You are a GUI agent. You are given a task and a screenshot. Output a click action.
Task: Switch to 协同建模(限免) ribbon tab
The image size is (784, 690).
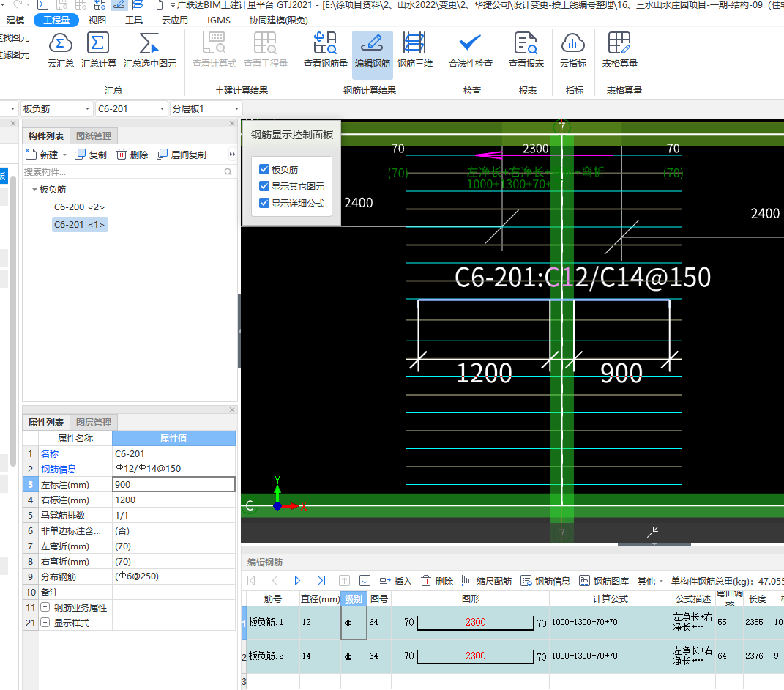click(x=278, y=20)
